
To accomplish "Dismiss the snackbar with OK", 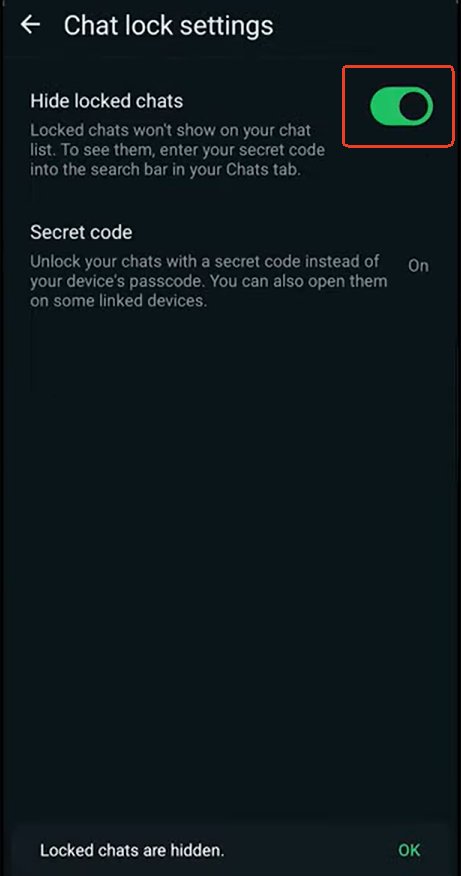I will click(408, 850).
